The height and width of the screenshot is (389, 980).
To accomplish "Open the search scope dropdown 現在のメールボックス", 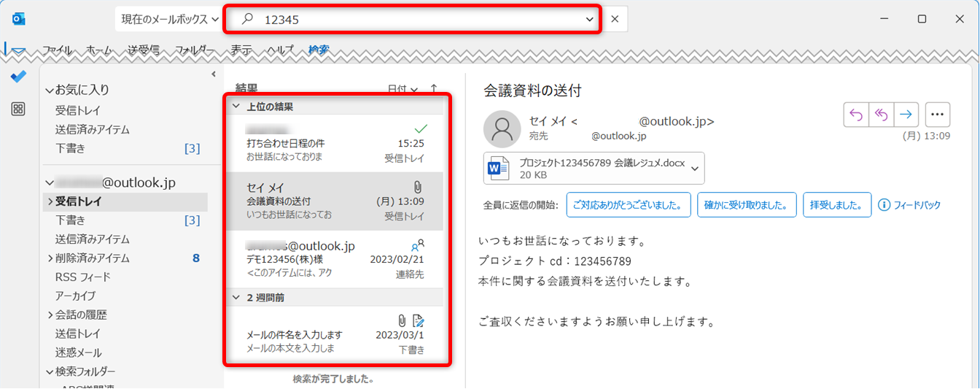I will (169, 19).
